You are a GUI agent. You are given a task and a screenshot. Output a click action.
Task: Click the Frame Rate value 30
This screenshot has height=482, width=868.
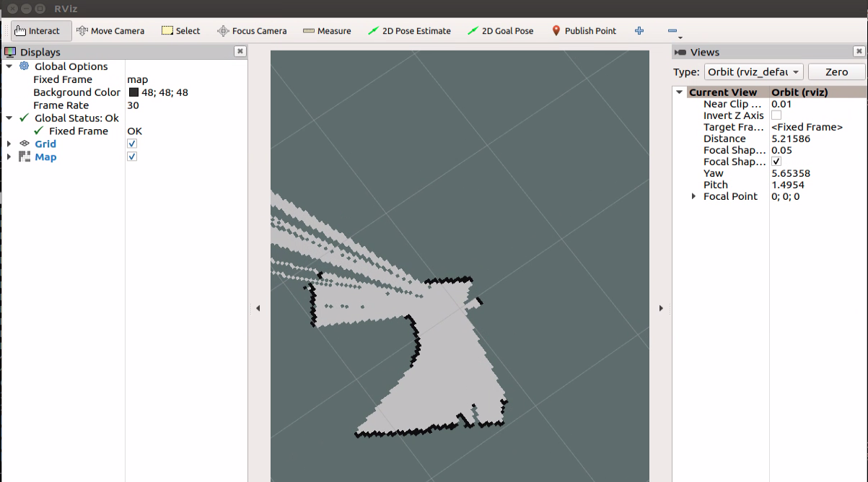(x=133, y=105)
